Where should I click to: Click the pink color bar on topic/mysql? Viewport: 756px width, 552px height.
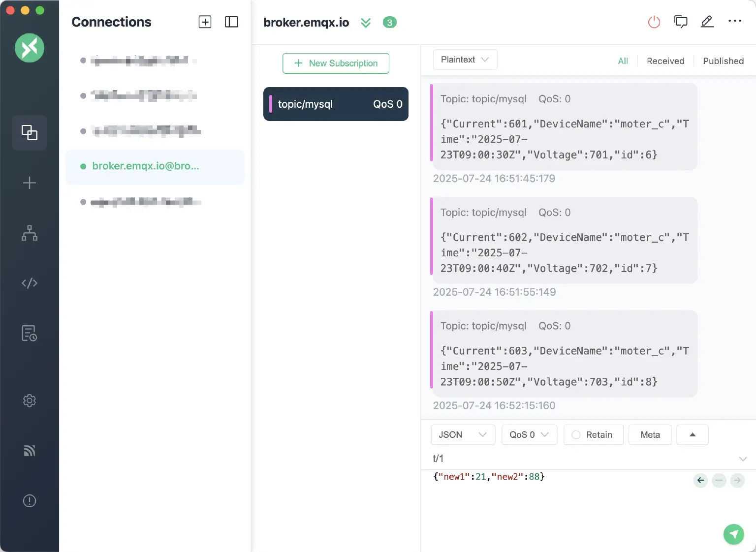(x=271, y=104)
